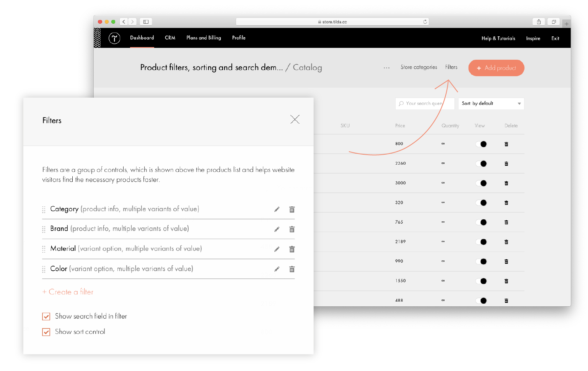Open the browser share menu

(539, 22)
